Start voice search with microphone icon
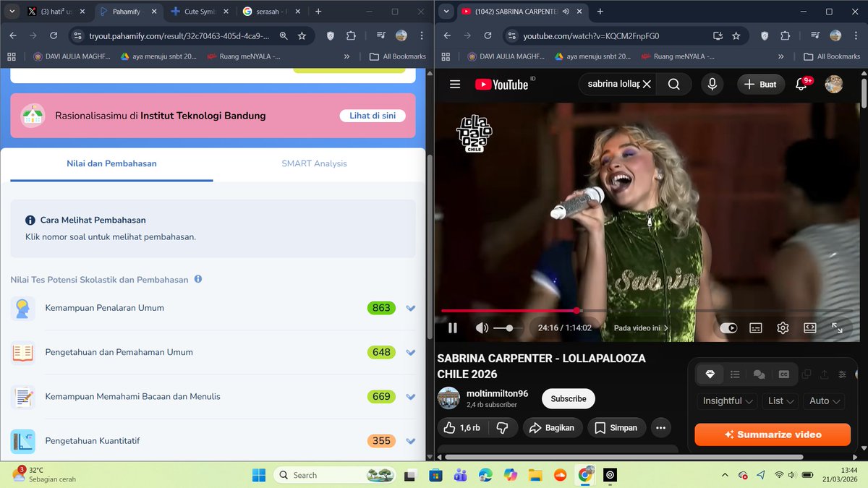 tap(712, 84)
